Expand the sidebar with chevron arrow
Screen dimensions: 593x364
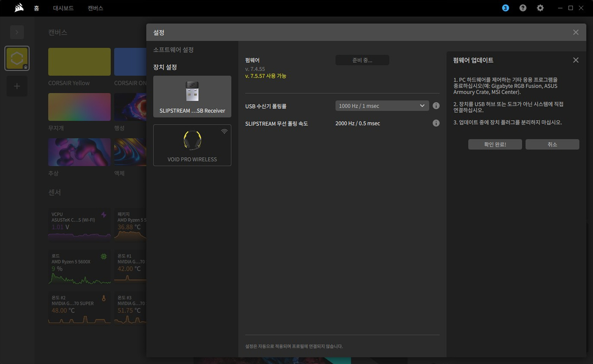tap(17, 32)
